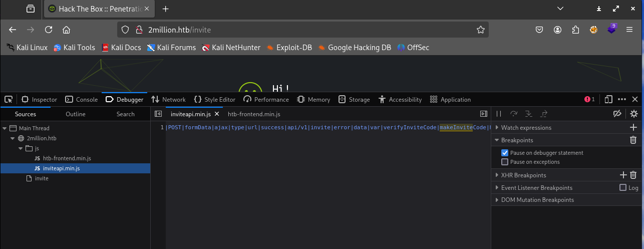The width and height of the screenshot is (644, 249).
Task: Click deactivate breakpoints icon
Action: click(x=617, y=114)
